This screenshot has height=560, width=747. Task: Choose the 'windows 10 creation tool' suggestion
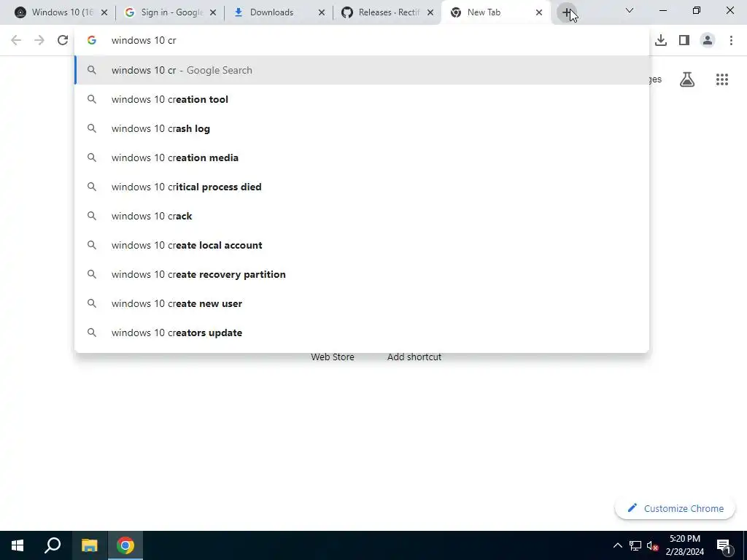362,99
